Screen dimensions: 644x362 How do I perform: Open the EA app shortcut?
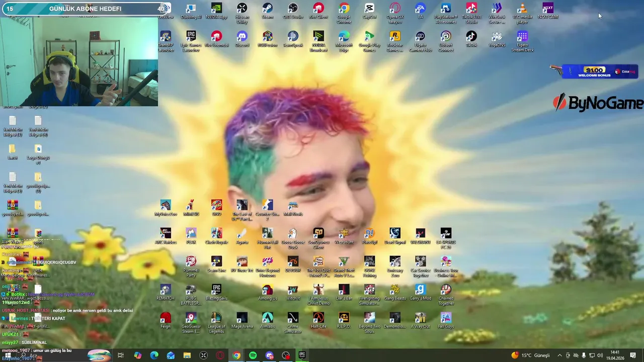tap(420, 11)
